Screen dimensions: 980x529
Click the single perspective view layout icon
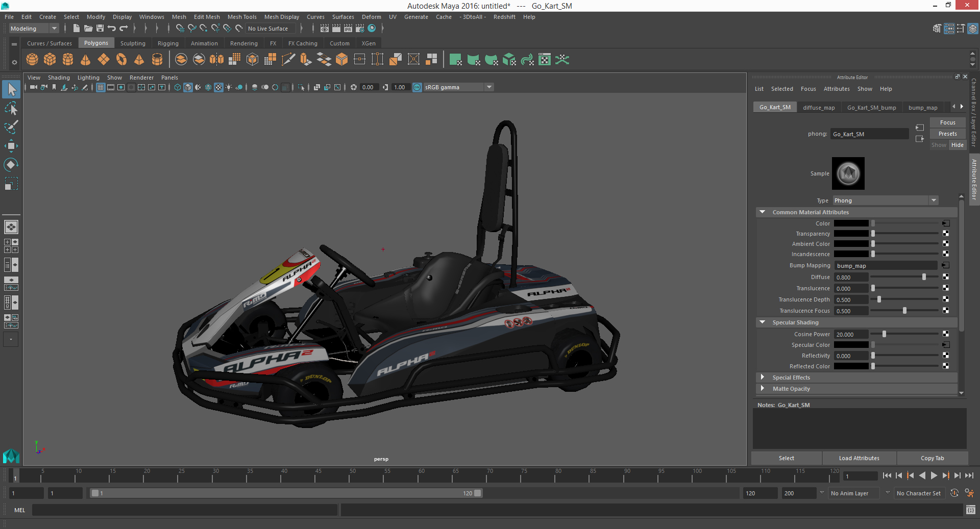tap(11, 227)
